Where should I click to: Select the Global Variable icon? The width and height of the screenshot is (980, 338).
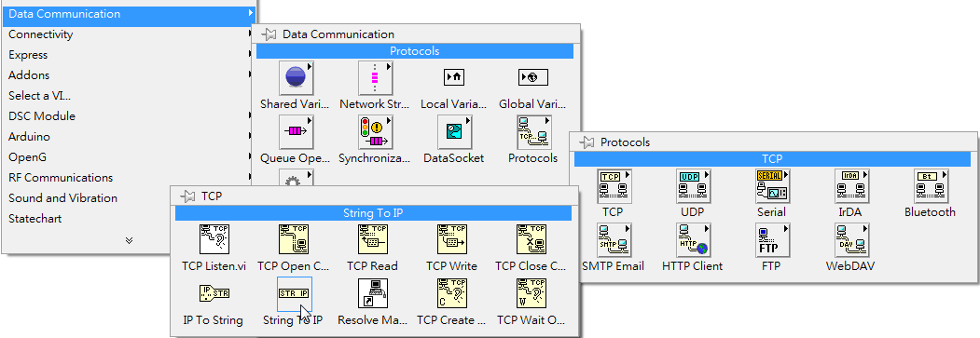tap(533, 77)
